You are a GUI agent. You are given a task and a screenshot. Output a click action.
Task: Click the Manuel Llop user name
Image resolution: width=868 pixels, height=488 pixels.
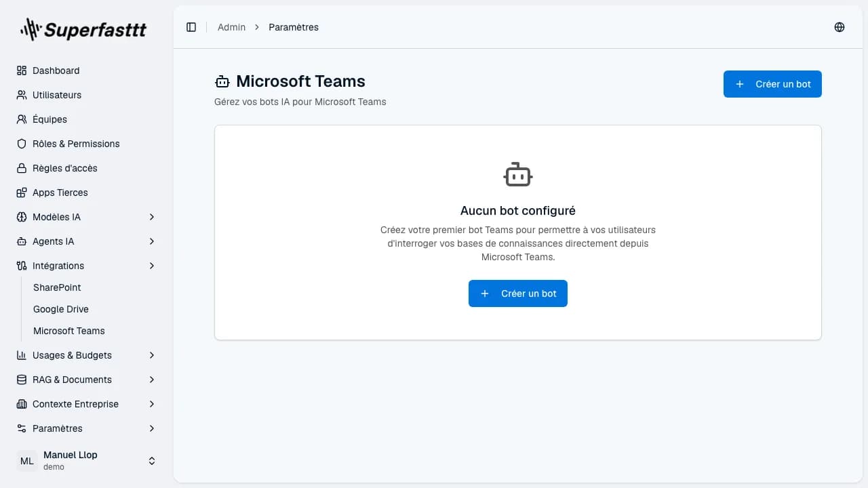point(71,455)
